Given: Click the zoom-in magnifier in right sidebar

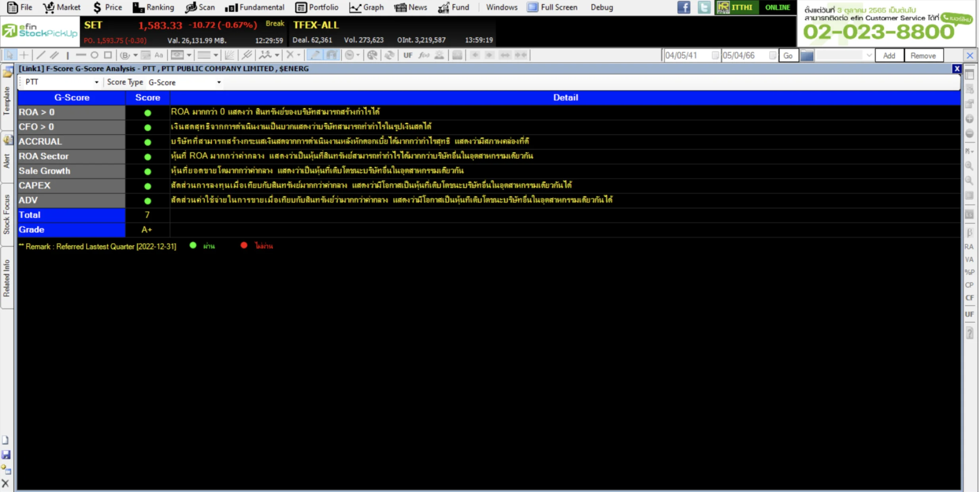Looking at the screenshot, I should point(969,166).
